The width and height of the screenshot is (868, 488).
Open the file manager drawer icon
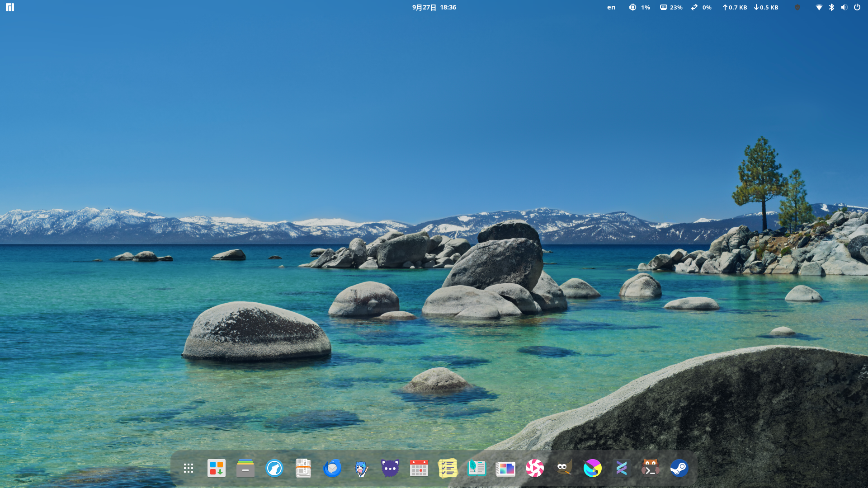click(x=245, y=468)
